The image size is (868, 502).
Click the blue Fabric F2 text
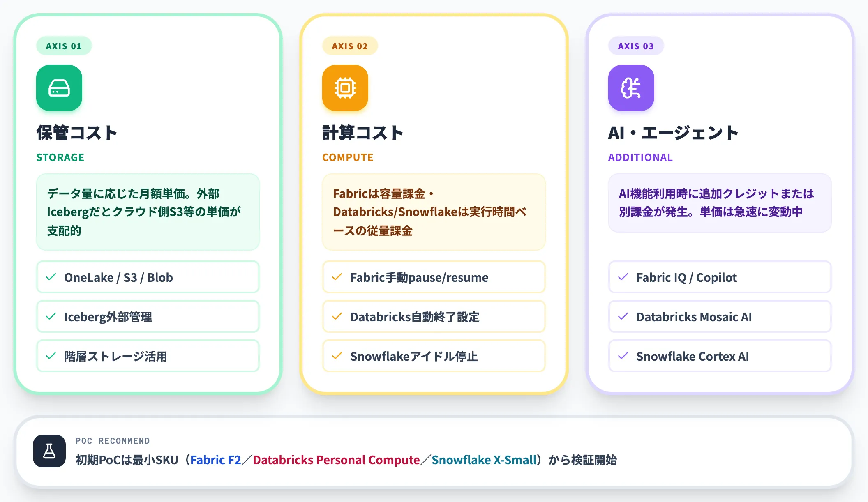[216, 460]
